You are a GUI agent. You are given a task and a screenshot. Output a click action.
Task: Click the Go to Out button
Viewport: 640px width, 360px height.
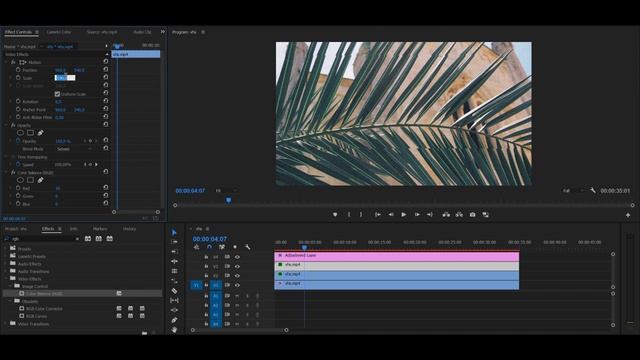[x=429, y=214]
